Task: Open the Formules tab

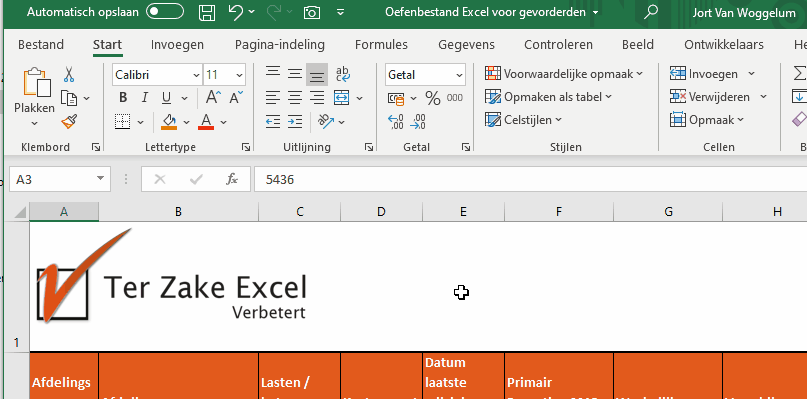Action: point(381,45)
